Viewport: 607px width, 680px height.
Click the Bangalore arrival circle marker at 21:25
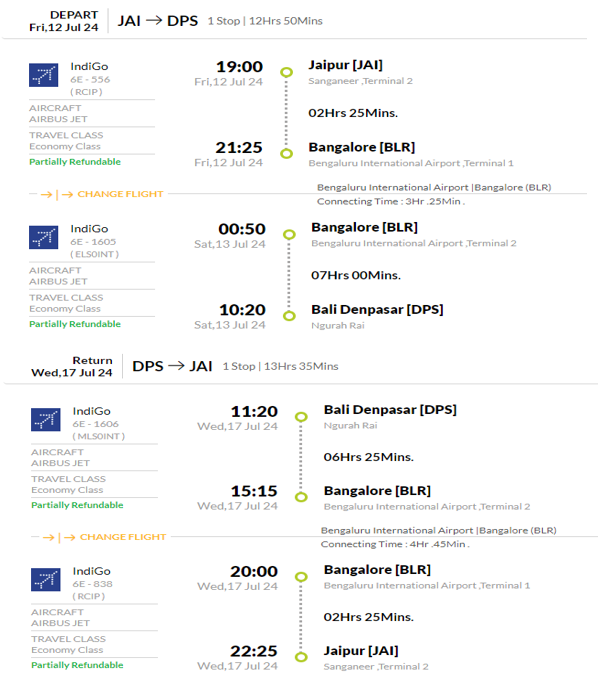pyautogui.click(x=286, y=153)
